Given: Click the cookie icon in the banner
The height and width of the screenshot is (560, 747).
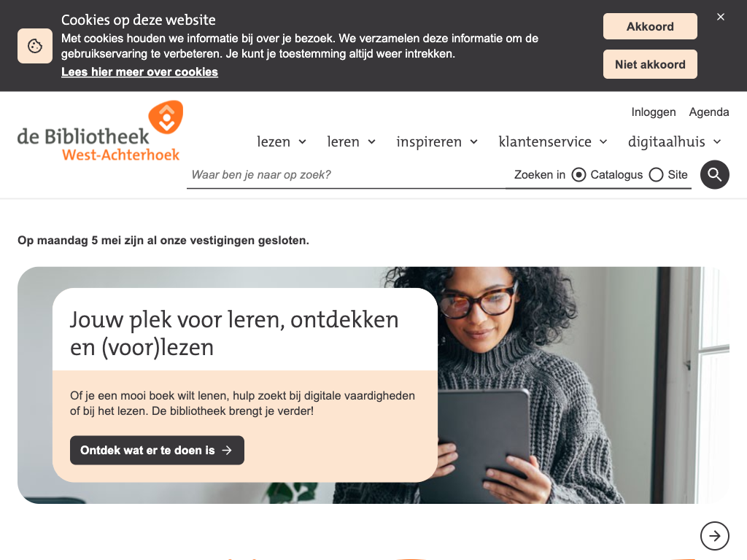Looking at the screenshot, I should 35,46.
